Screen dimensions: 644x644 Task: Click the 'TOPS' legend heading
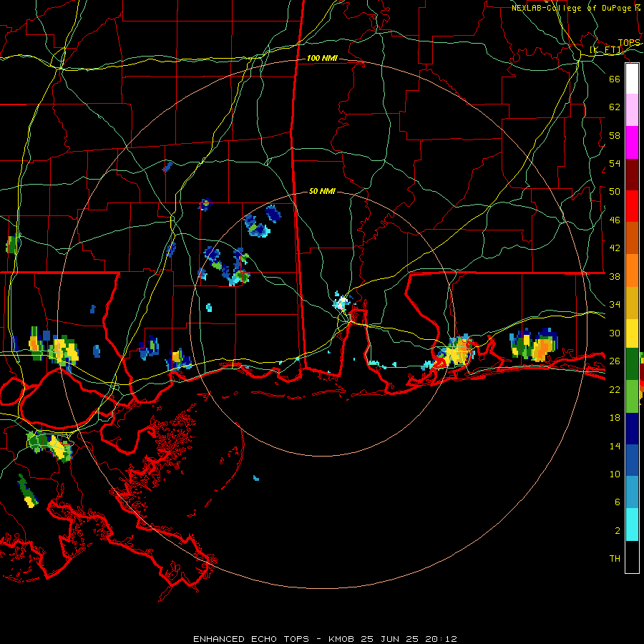(x=629, y=43)
